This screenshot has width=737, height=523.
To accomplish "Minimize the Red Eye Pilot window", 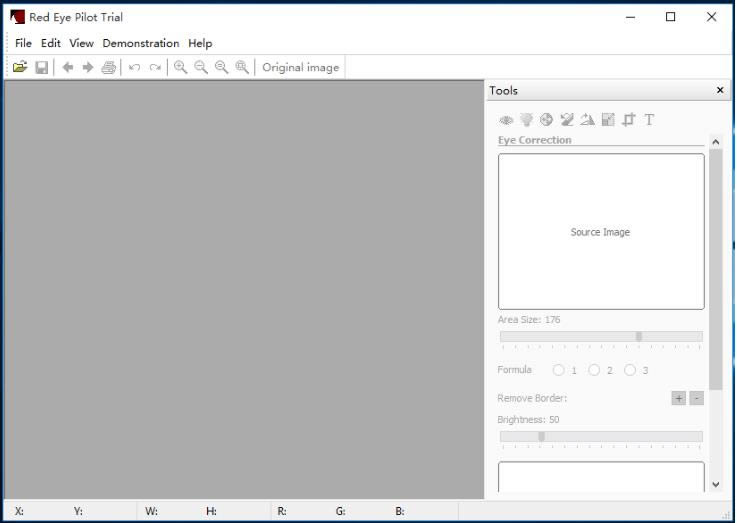I will (x=631, y=17).
